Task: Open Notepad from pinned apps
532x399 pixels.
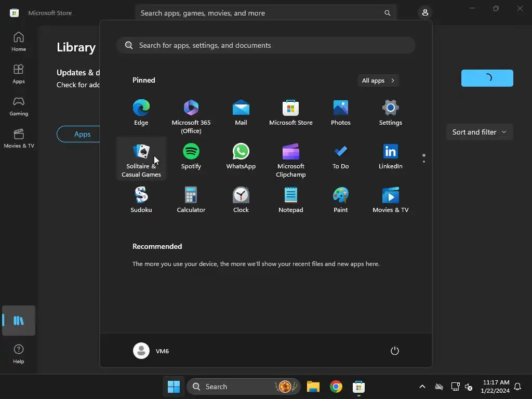Action: (291, 200)
